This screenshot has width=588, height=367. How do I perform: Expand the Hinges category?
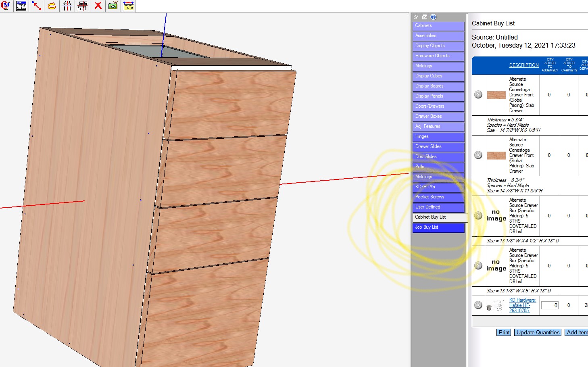tap(438, 137)
